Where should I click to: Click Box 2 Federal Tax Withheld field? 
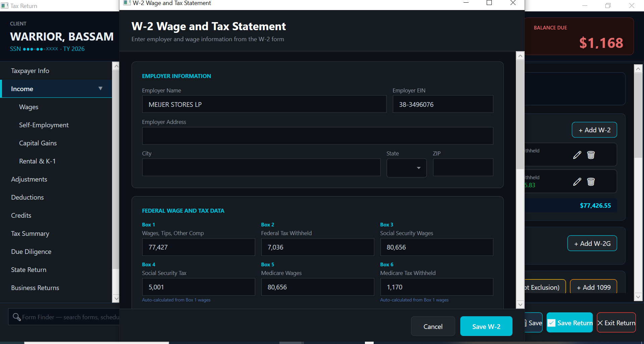tap(318, 247)
